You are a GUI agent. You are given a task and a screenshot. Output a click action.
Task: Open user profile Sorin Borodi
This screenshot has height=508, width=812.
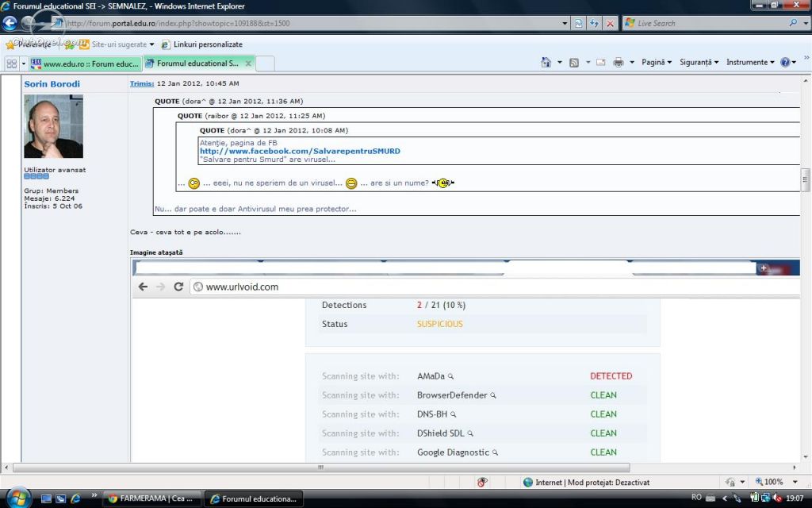click(x=52, y=84)
